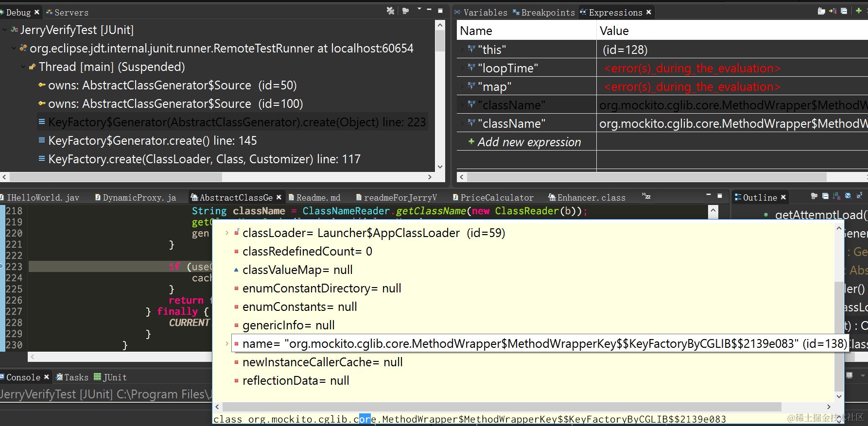
Task: Click Show Type Names icon in Expressions toolbar
Action: [x=821, y=11]
